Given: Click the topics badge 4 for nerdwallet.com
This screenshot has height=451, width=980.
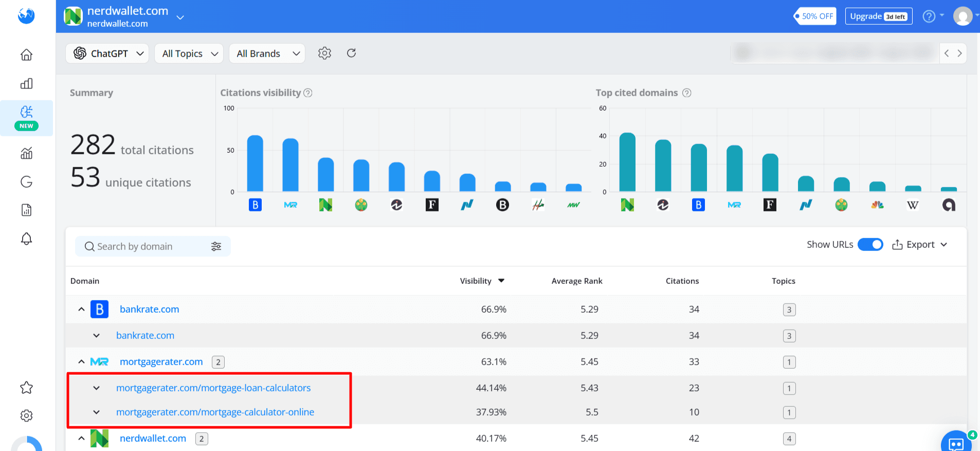Looking at the screenshot, I should click(789, 439).
